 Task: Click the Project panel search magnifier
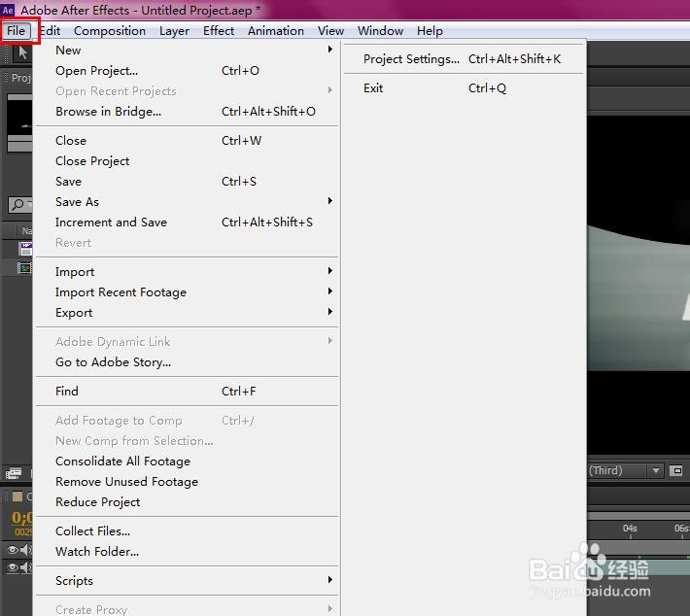coord(18,205)
